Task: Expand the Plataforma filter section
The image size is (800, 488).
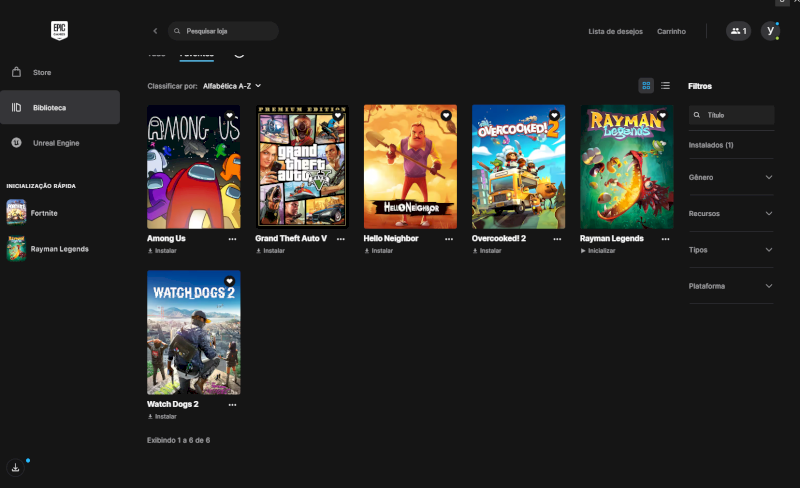Action: tap(731, 286)
